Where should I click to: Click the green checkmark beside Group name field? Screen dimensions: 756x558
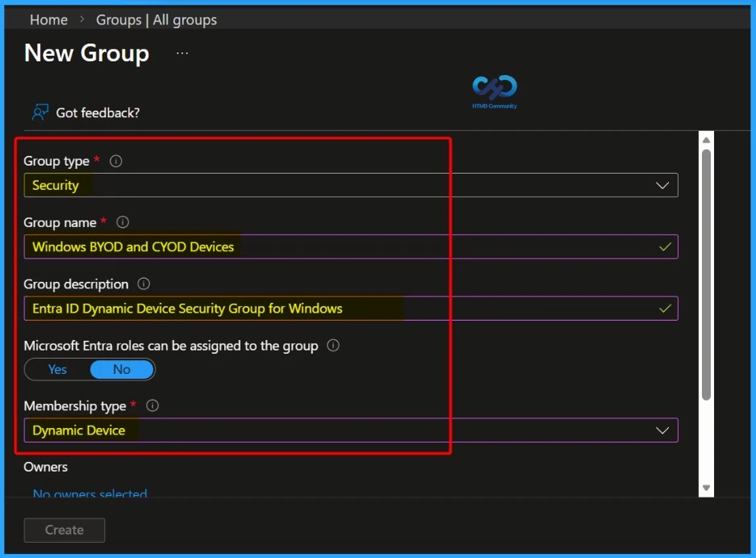click(666, 246)
